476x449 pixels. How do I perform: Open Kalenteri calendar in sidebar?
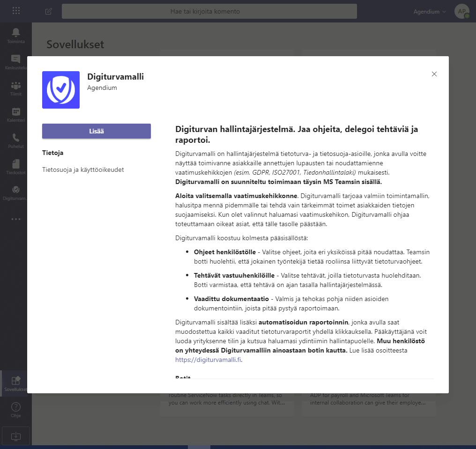(16, 114)
